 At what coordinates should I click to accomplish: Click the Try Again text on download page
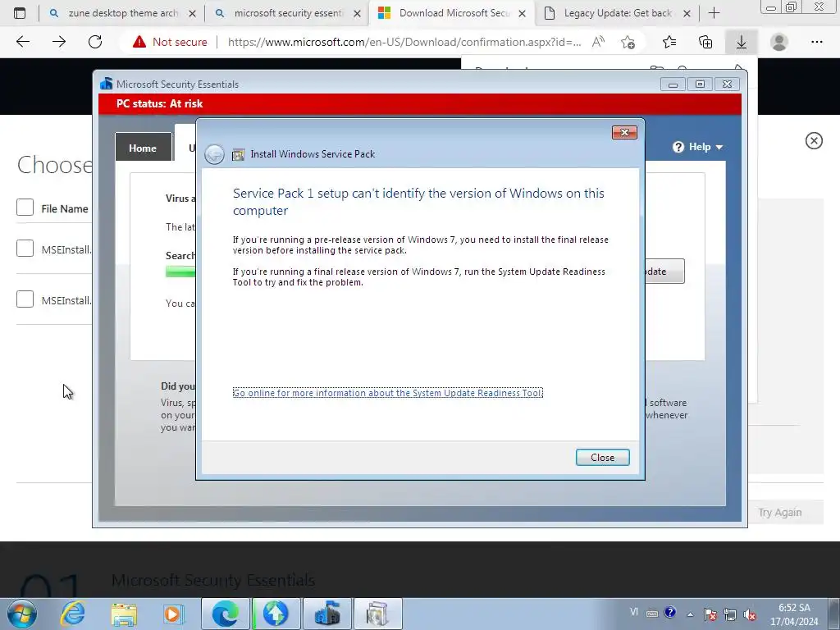(780, 513)
